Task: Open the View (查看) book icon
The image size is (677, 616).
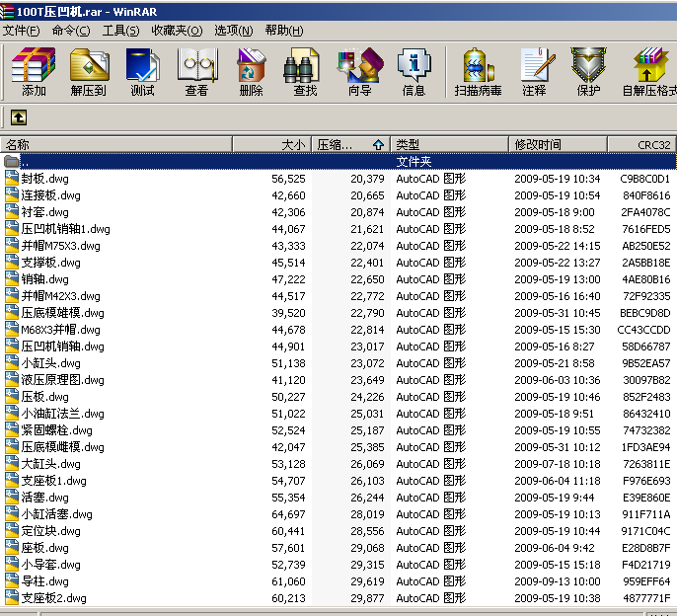Action: (x=197, y=66)
